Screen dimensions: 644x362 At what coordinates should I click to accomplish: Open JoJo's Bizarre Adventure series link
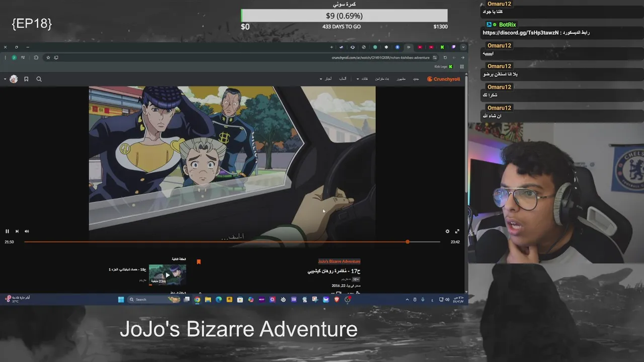tap(339, 261)
